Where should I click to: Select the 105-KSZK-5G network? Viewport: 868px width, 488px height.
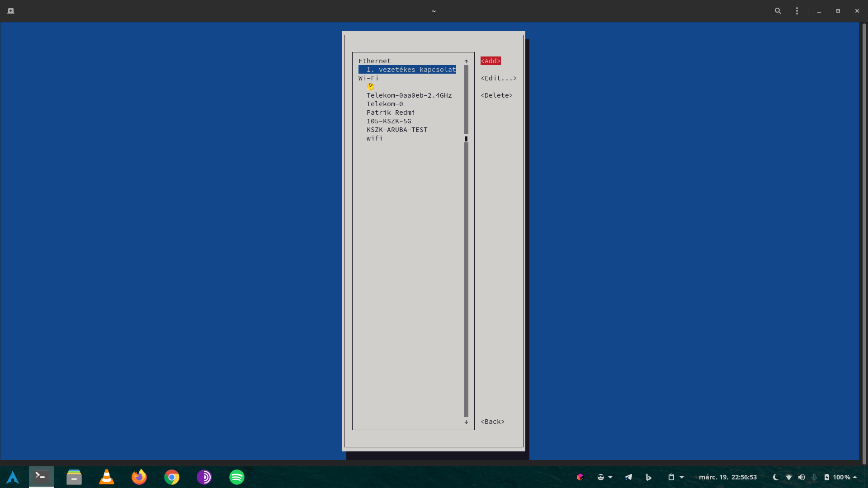tap(389, 121)
